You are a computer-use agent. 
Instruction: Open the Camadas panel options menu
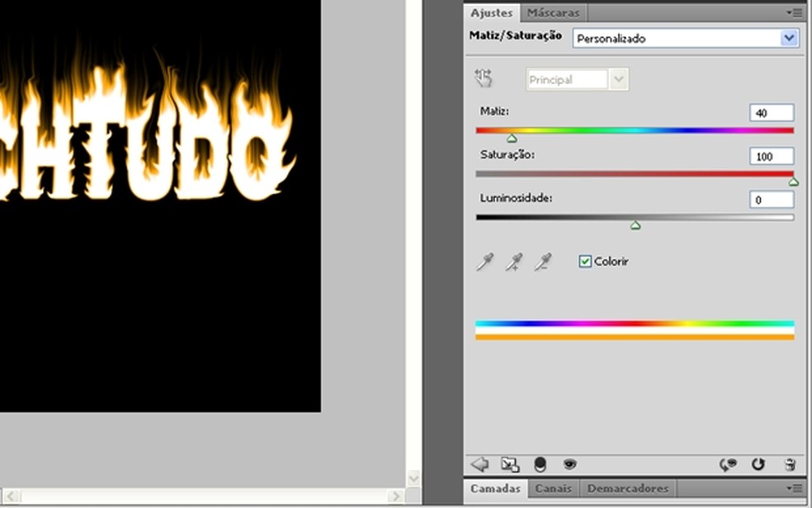click(794, 488)
